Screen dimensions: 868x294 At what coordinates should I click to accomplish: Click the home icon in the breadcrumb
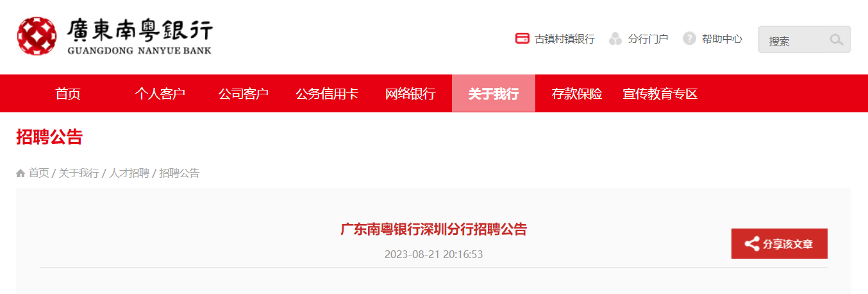pyautogui.click(x=21, y=173)
